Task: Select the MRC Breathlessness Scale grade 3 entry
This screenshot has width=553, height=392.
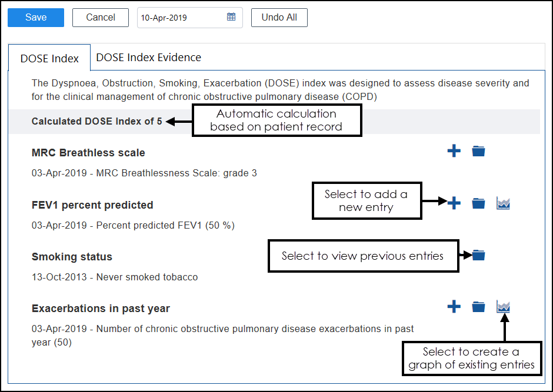Action: pyautogui.click(x=144, y=173)
